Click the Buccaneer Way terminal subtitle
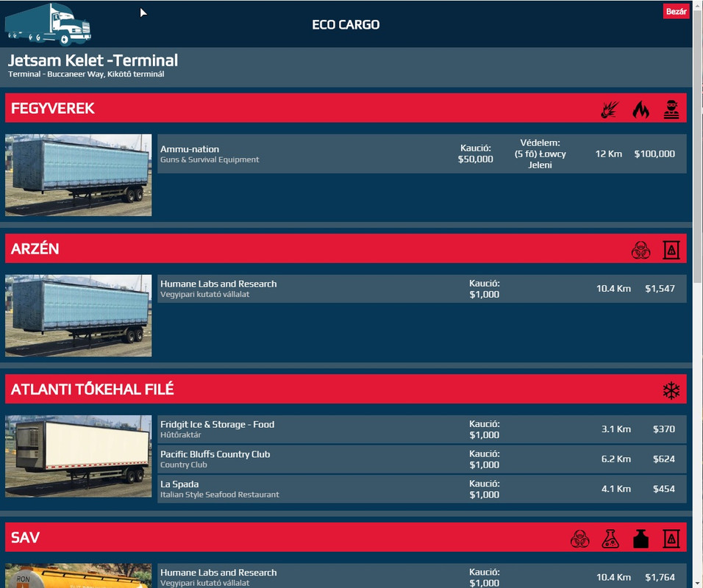 [86, 74]
